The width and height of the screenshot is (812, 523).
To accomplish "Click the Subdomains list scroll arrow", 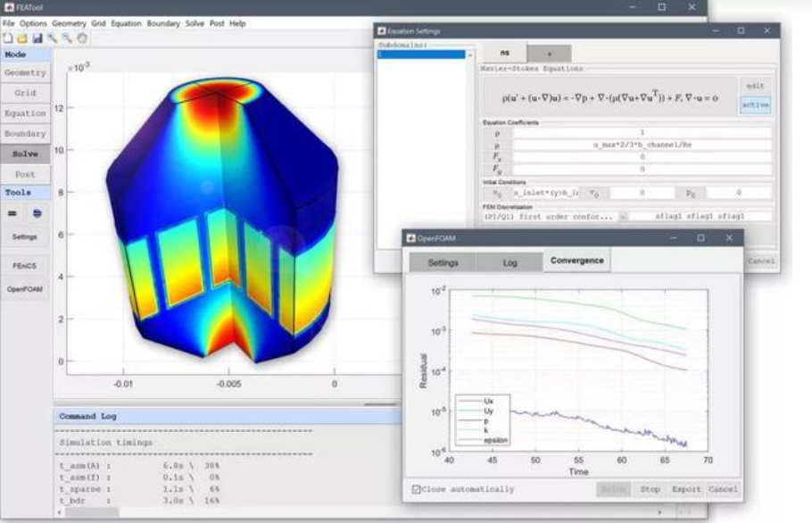I will (x=469, y=54).
